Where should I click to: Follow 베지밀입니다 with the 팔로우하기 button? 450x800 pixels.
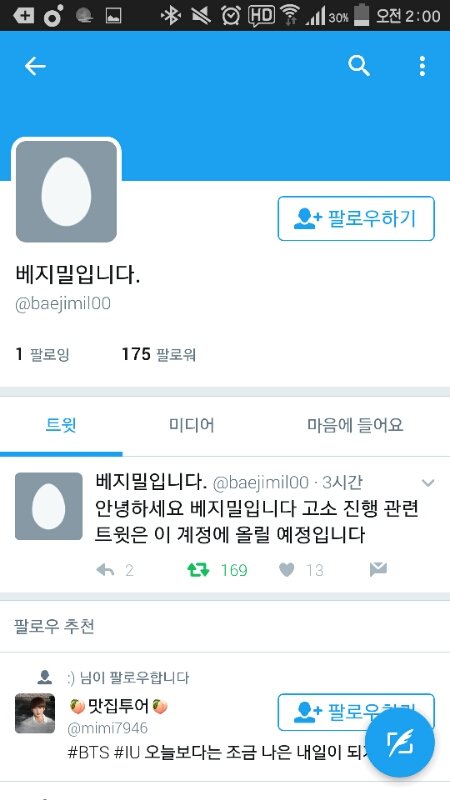coord(356,218)
